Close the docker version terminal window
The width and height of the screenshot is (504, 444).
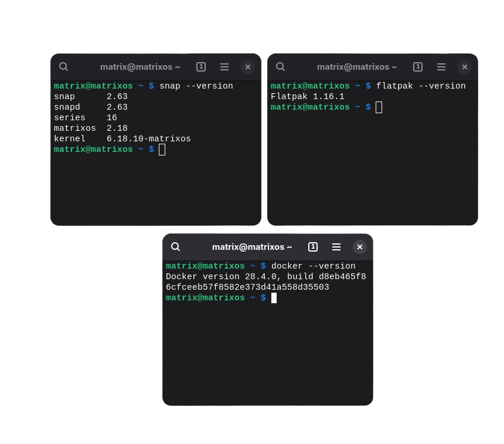pos(360,247)
